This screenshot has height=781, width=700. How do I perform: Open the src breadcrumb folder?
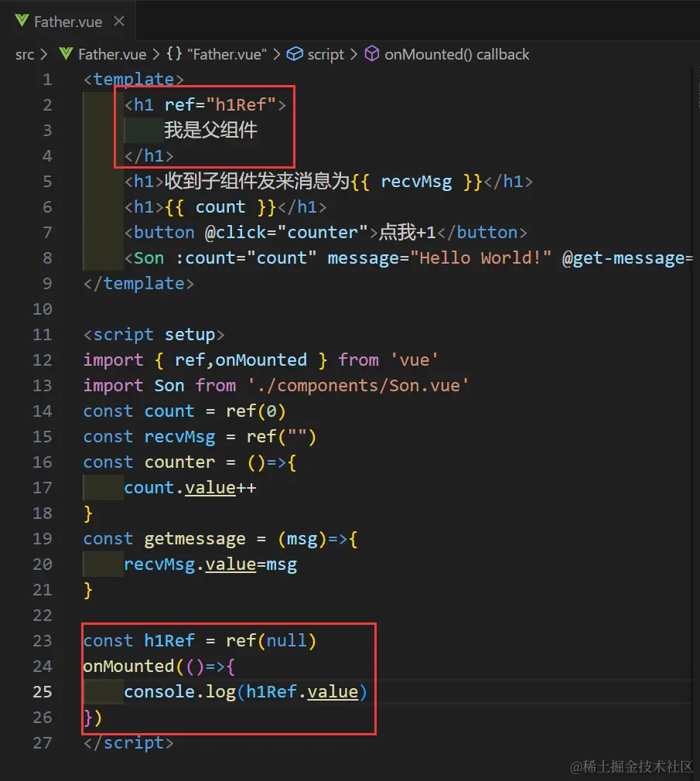click(x=25, y=54)
